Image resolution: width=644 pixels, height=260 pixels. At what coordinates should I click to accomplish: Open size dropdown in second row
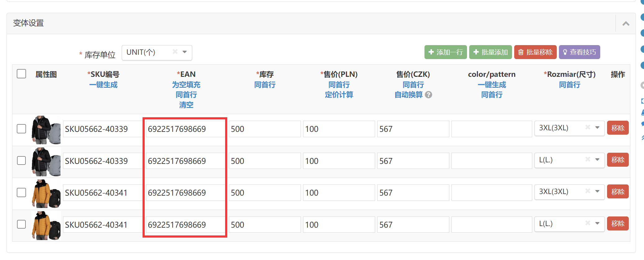click(597, 160)
